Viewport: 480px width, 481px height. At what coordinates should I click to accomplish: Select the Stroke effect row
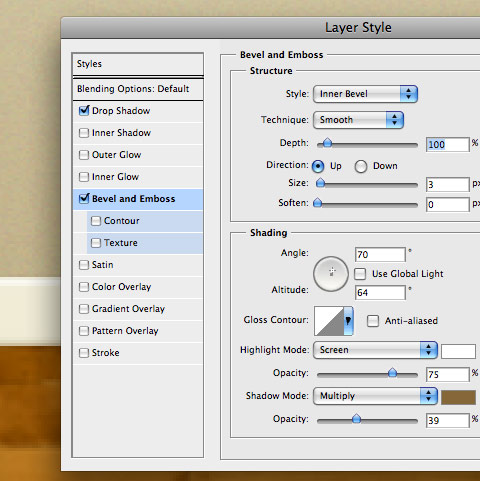pos(138,353)
